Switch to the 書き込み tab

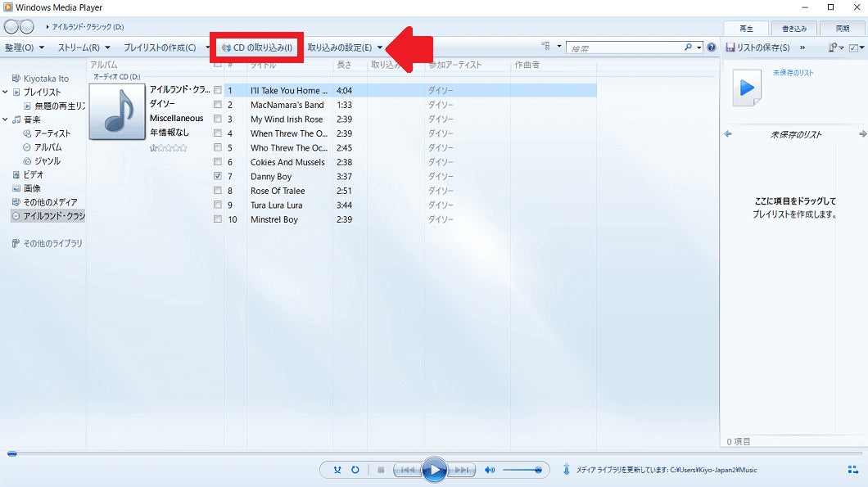(x=794, y=28)
